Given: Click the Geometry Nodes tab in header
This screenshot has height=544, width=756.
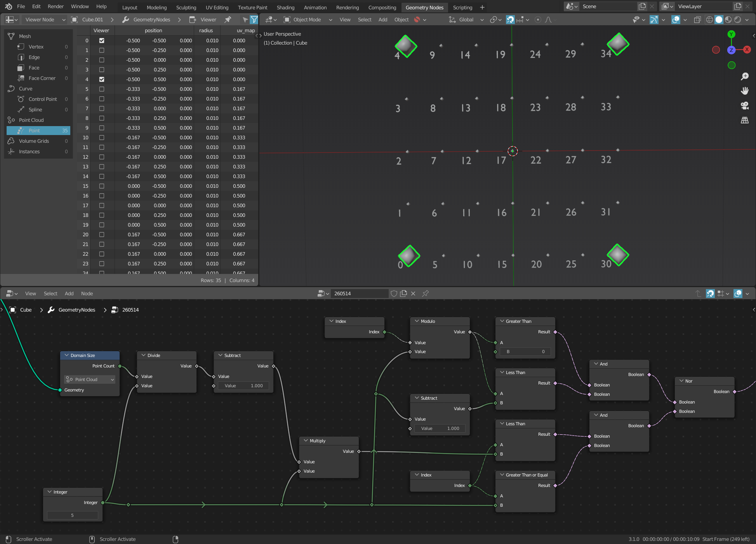Looking at the screenshot, I should tap(424, 7).
